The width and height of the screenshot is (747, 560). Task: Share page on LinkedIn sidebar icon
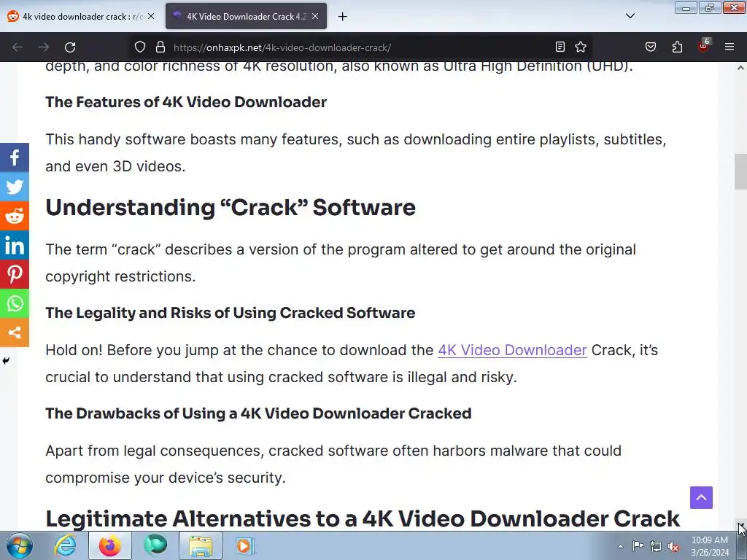15,245
